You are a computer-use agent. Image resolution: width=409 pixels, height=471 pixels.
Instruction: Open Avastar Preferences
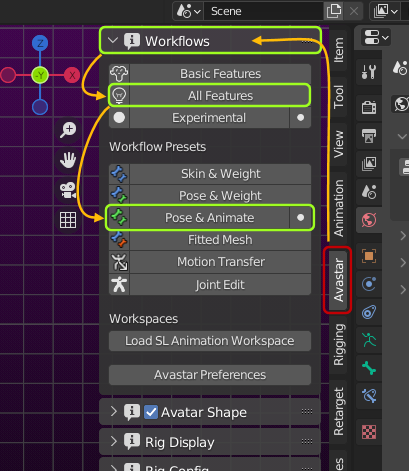tap(210, 375)
